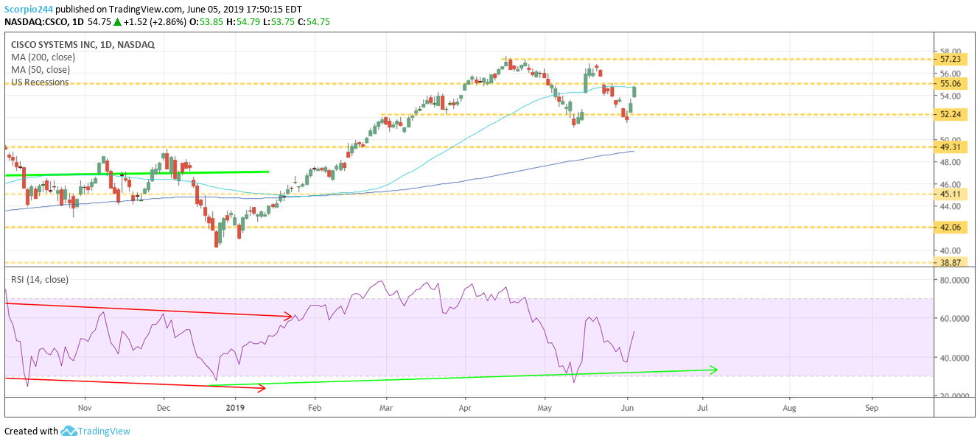This screenshot has height=444, width=980.
Task: Click the 55.06 price level label
Action: click(x=950, y=84)
